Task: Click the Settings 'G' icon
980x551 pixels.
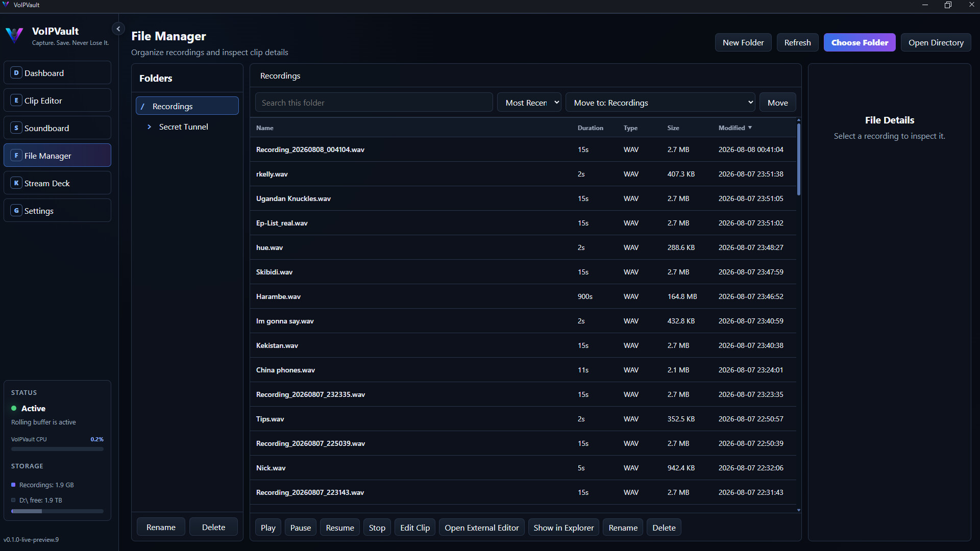Action: tap(16, 211)
